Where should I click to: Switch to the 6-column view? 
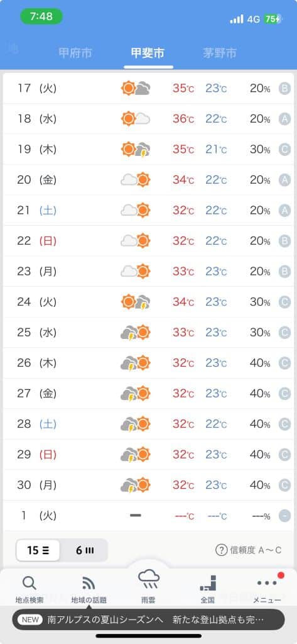tap(84, 550)
